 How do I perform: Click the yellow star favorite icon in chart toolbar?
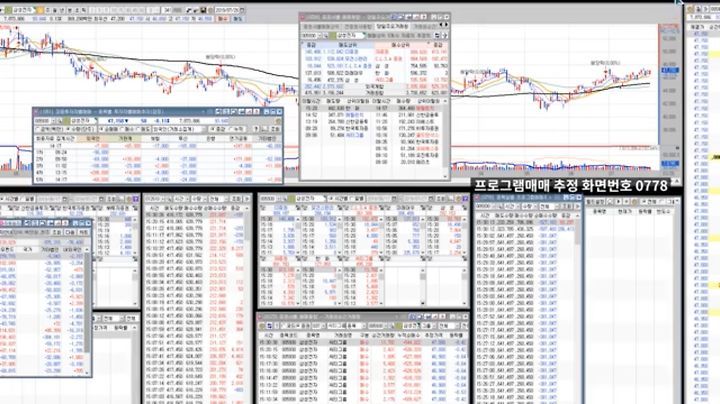pos(40,10)
